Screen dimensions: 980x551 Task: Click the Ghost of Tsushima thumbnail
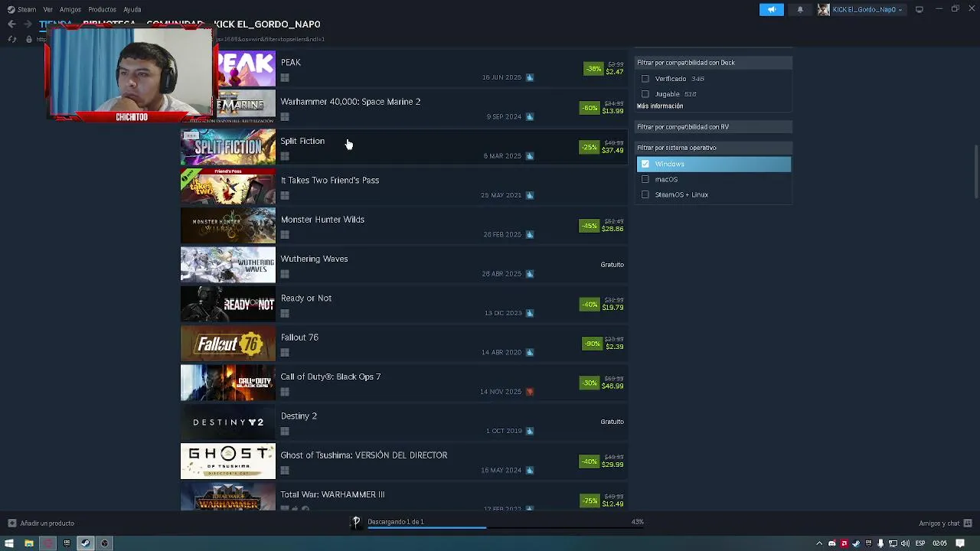(228, 461)
